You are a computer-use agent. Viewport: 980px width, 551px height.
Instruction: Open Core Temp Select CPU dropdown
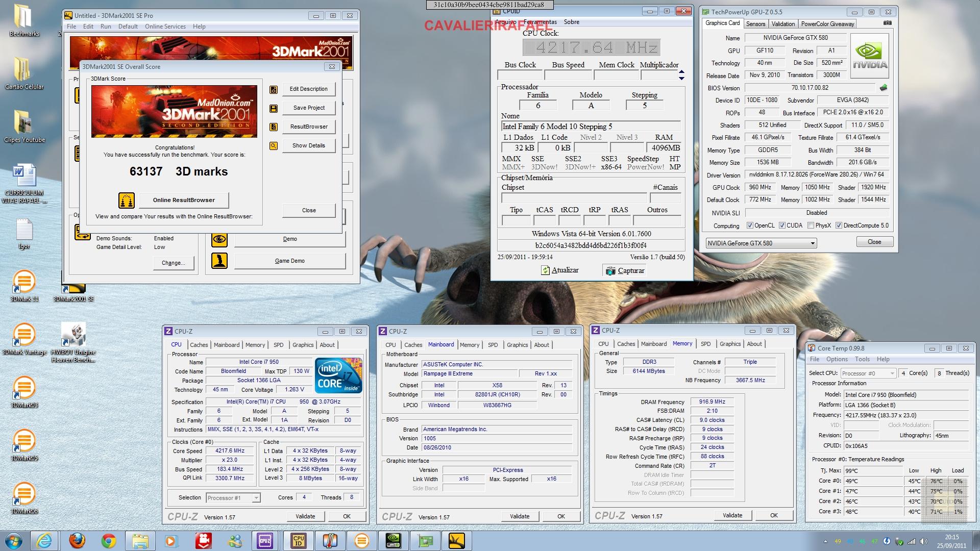click(868, 373)
